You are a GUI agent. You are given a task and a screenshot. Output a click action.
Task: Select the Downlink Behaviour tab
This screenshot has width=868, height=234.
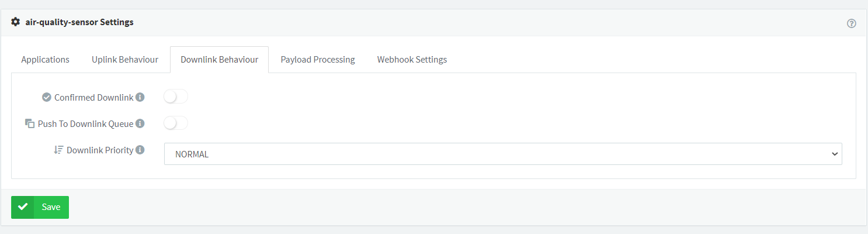point(219,60)
